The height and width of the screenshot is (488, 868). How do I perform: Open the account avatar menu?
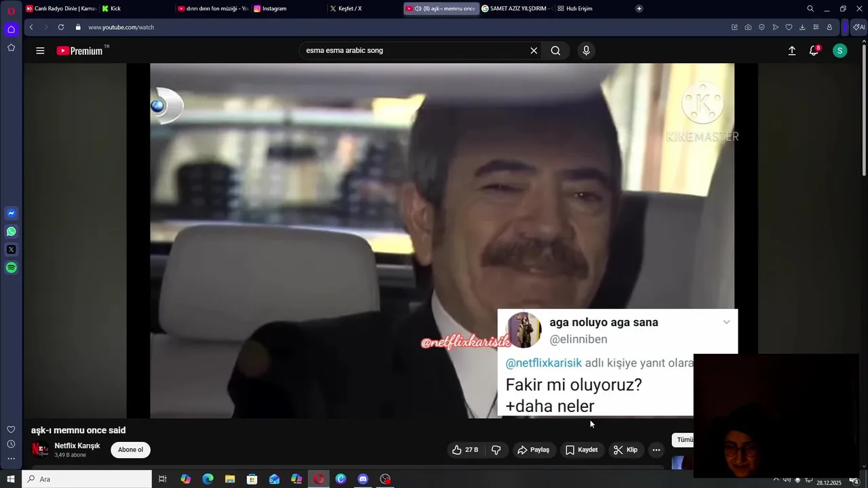(840, 51)
